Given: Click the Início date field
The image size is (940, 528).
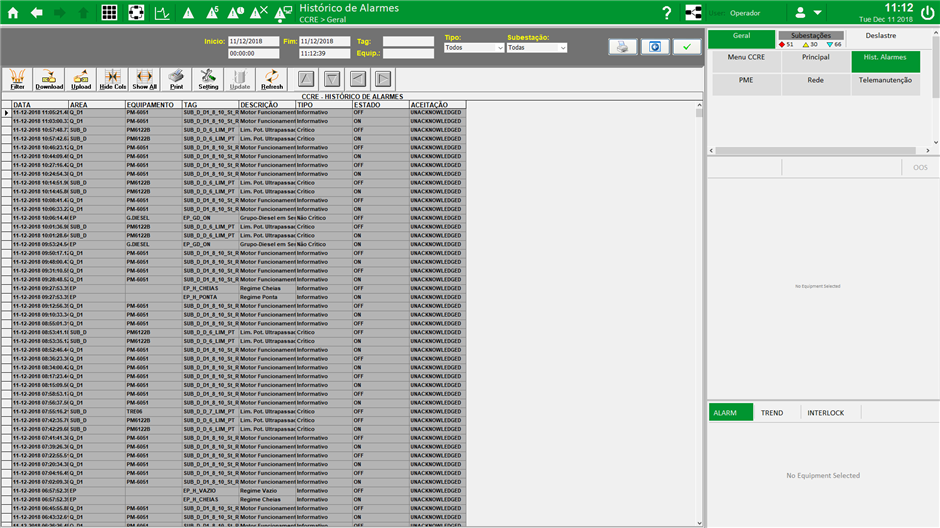Looking at the screenshot, I should point(253,41).
